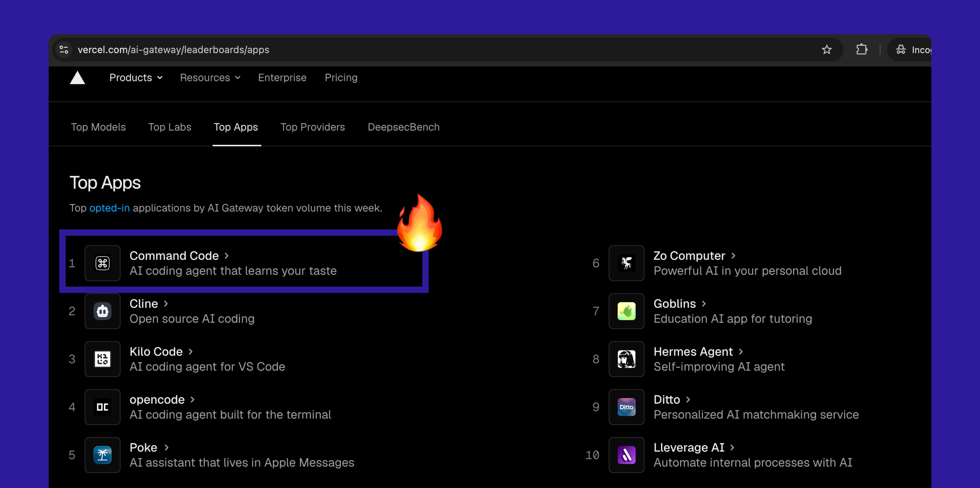Viewport: 980px width, 488px height.
Task: Click 'Automate internal processes with AI' text
Action: [x=752, y=463]
